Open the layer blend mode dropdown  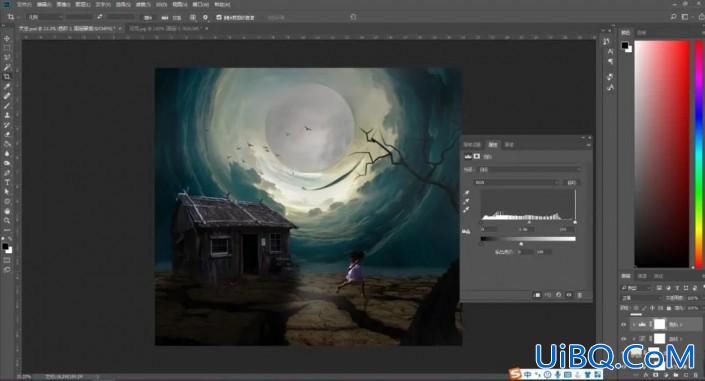[x=642, y=298]
